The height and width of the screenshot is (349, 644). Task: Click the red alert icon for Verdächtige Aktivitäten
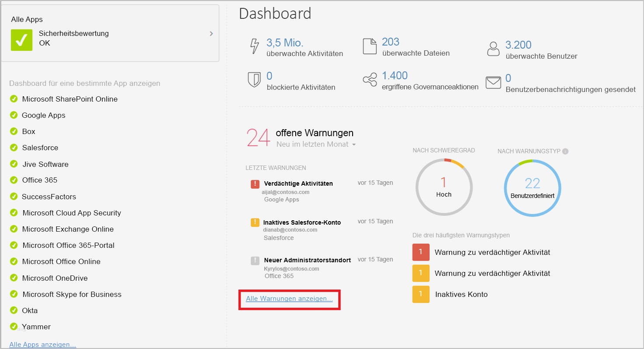255,184
